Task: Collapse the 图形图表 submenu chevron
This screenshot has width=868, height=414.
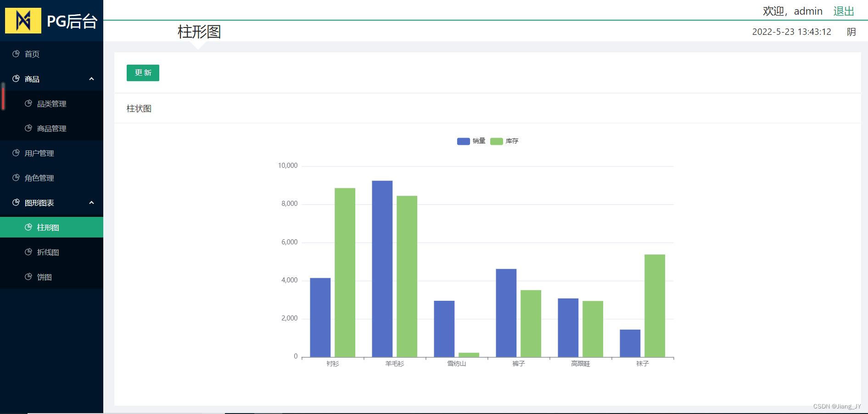Action: pos(91,203)
